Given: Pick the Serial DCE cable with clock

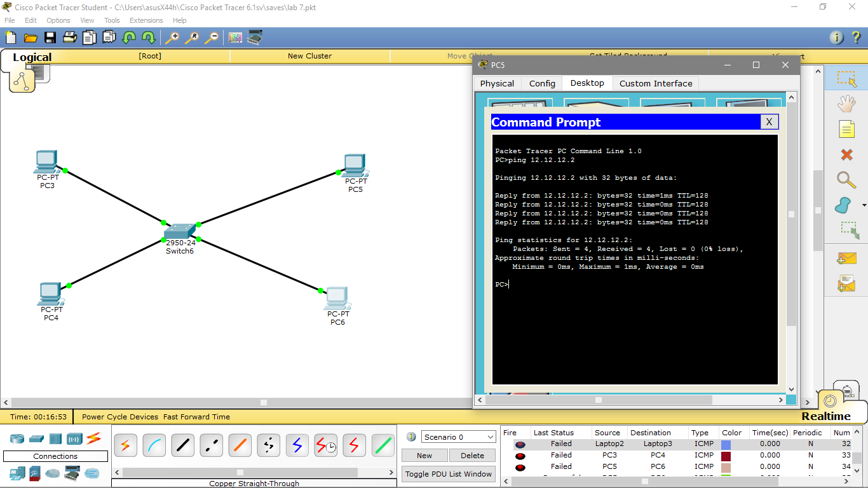Looking at the screenshot, I should point(325,446).
